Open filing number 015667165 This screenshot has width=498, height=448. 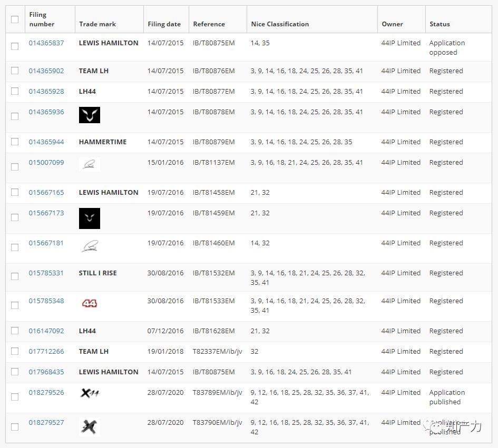(46, 192)
